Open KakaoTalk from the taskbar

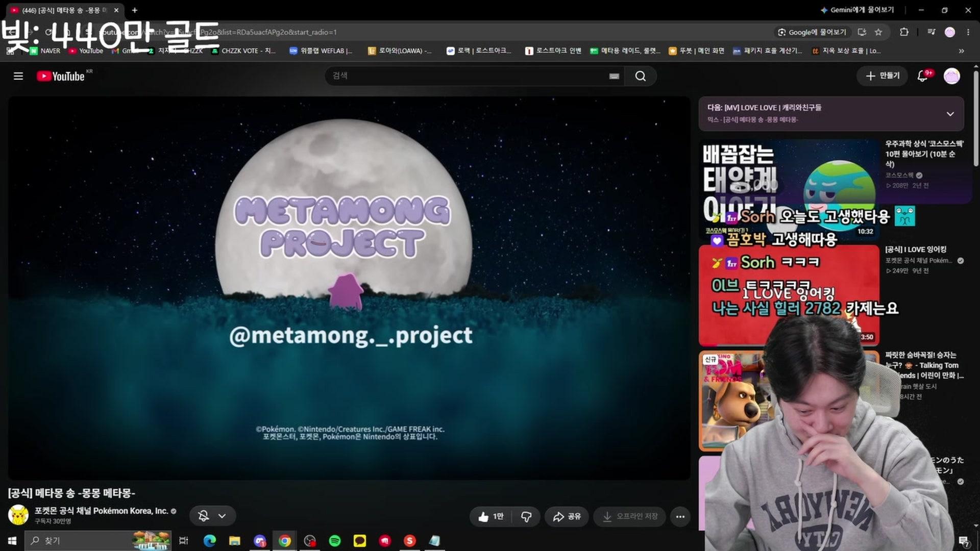coord(360,541)
